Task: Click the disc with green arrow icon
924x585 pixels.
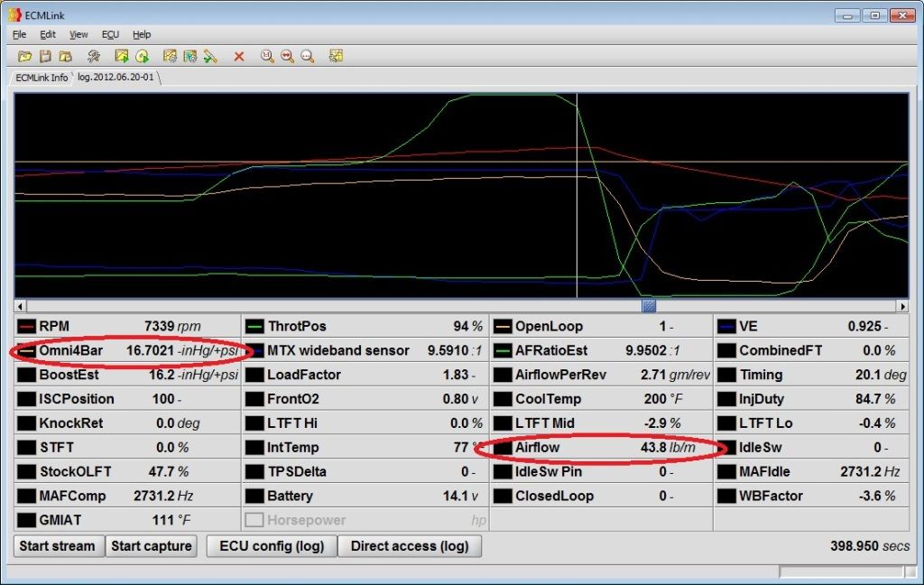Action: point(142,56)
